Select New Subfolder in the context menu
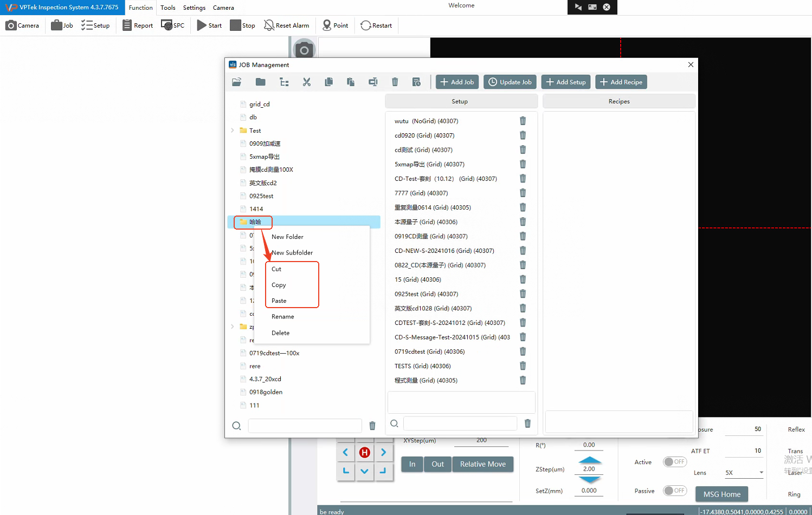 292,253
